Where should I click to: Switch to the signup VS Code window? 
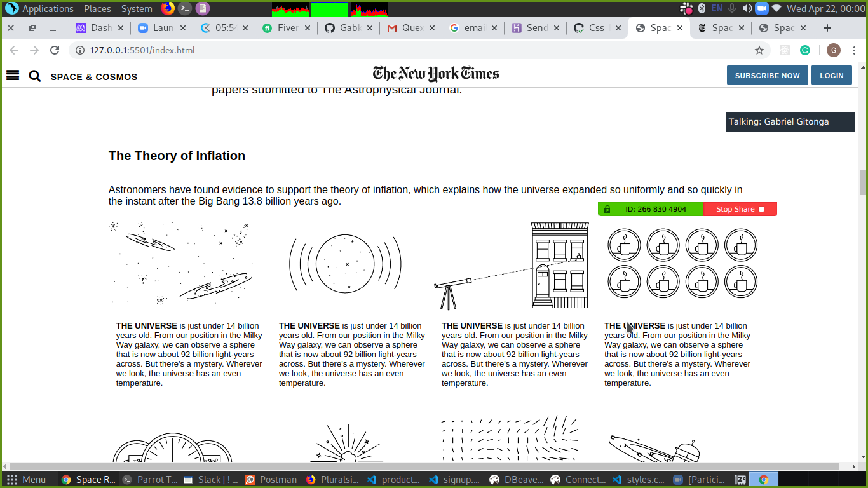coord(456,480)
